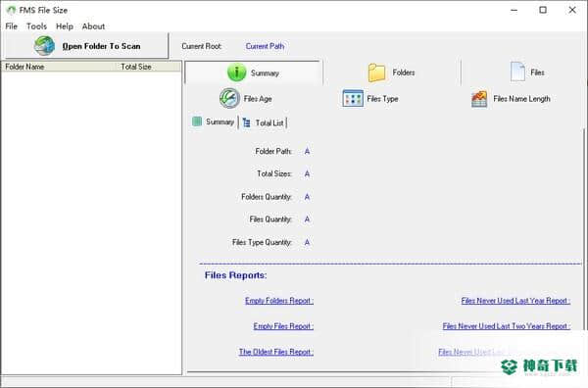Click the Folder Path value
The image size is (588, 388).
(x=307, y=151)
